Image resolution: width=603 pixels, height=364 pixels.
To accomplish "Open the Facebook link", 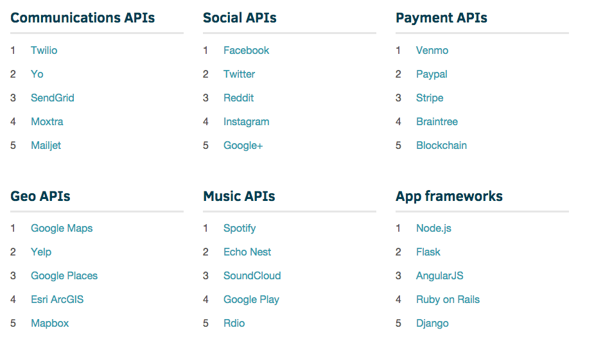I will (246, 50).
